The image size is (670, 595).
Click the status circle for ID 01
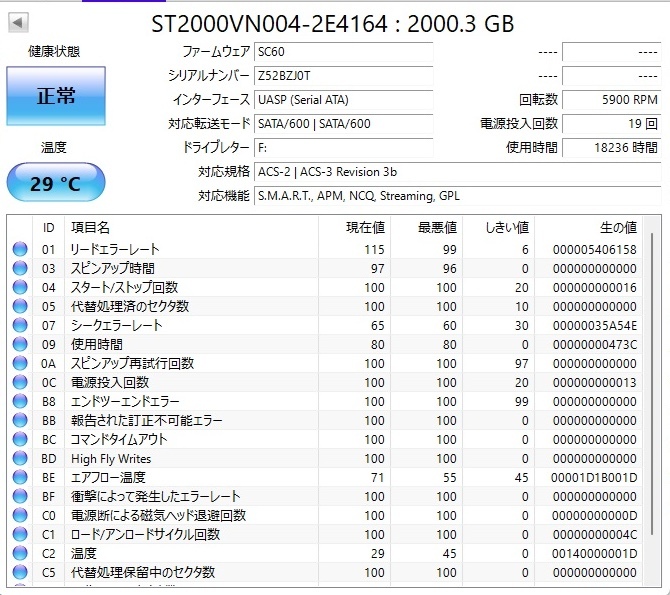click(20, 249)
